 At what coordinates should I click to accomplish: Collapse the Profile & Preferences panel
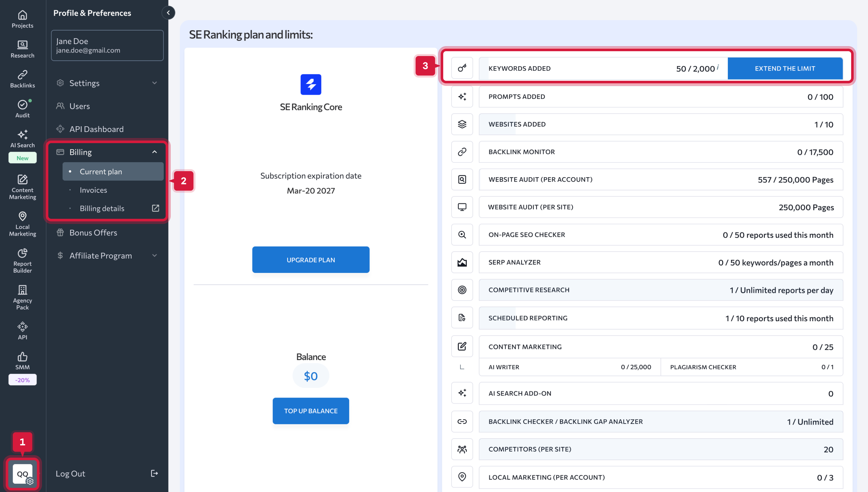tap(168, 13)
